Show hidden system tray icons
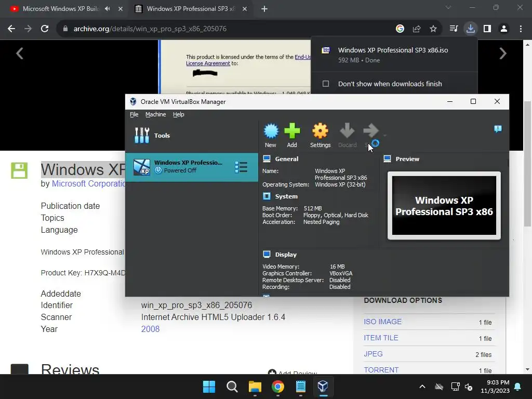 (422, 387)
